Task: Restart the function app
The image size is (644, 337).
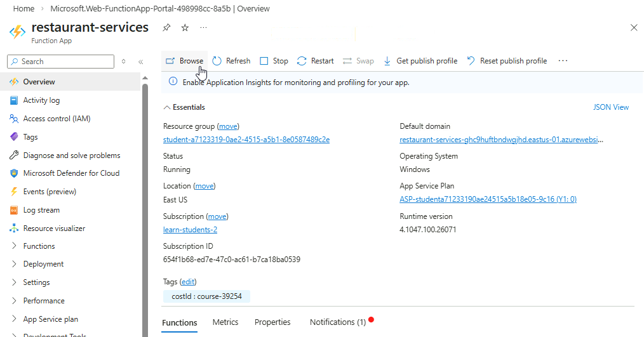Action: coord(315,61)
